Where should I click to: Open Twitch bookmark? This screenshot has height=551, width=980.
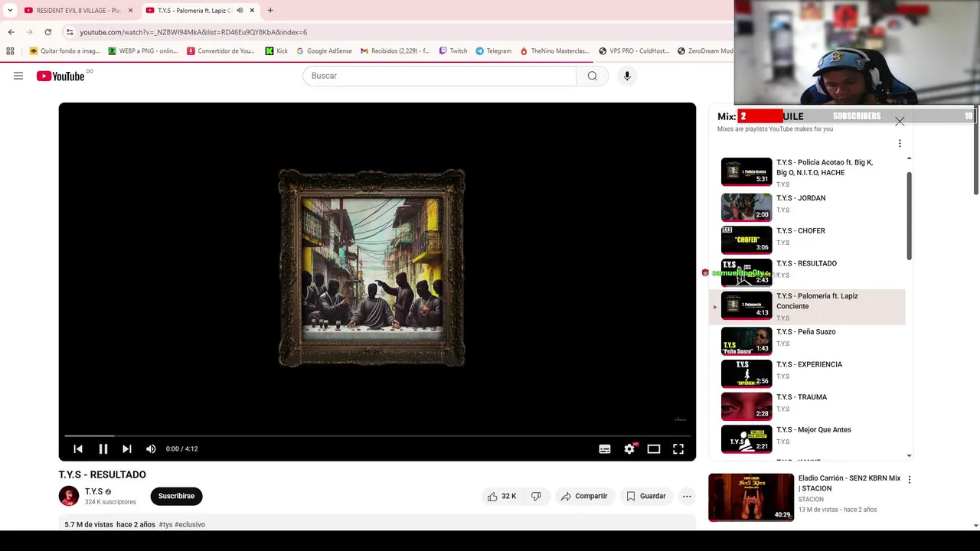click(453, 51)
